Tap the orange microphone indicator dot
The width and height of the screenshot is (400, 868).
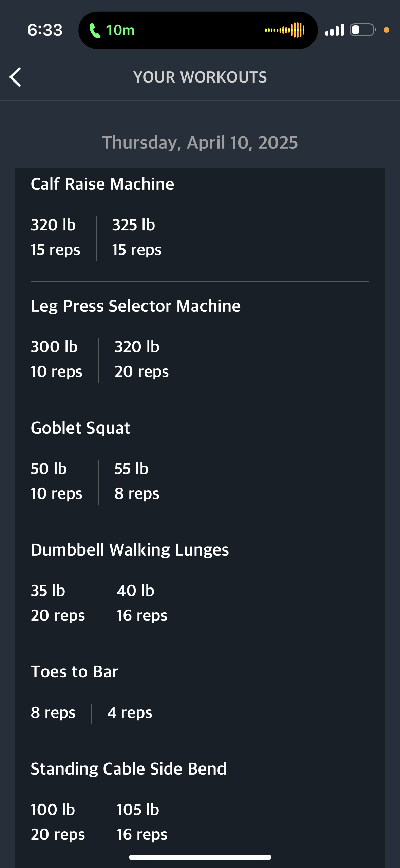point(386,30)
